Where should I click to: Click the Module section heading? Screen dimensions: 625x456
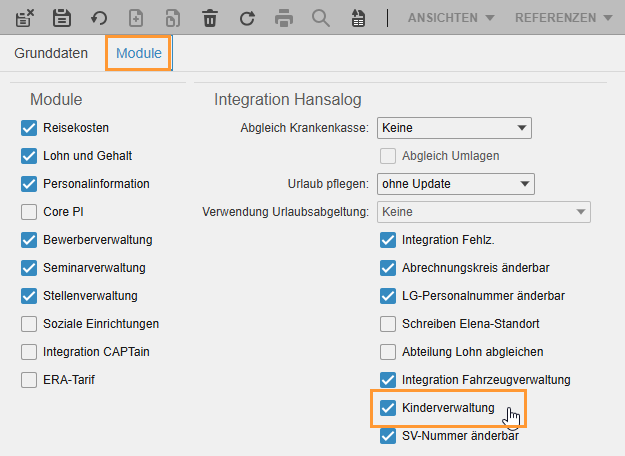pos(56,99)
